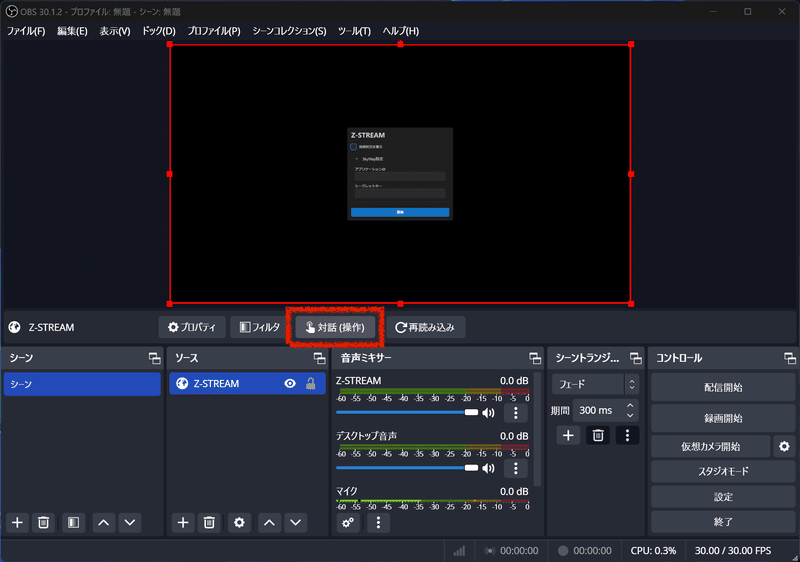Move source down with arrow
Image resolution: width=800 pixels, height=562 pixels.
(295, 523)
